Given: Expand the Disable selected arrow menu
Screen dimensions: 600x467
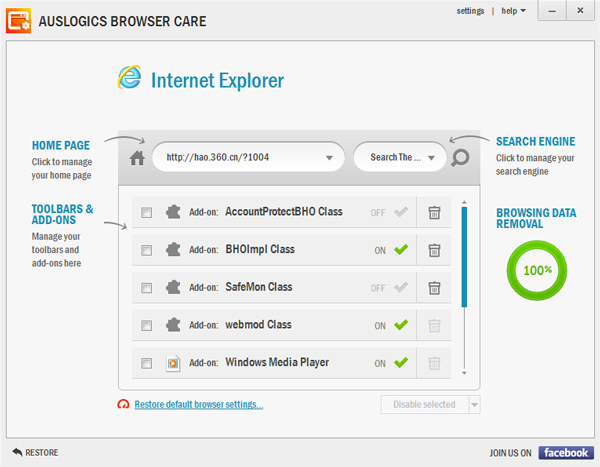Looking at the screenshot, I should coord(474,405).
